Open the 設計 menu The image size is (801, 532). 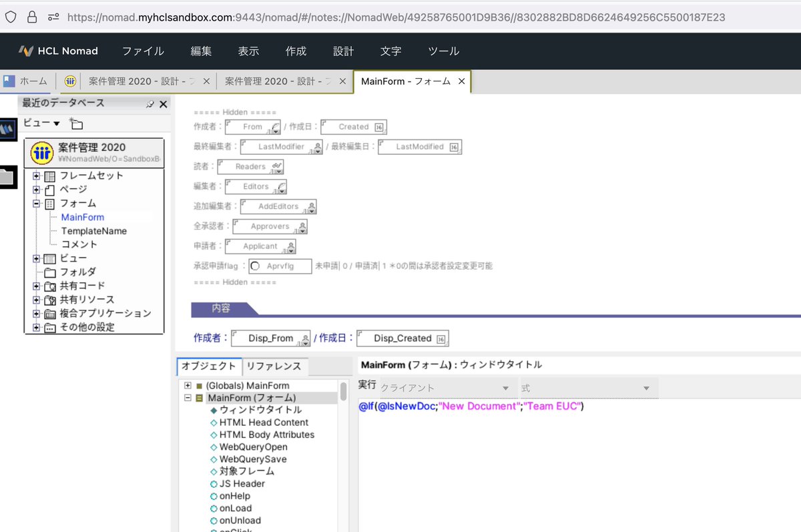pos(343,51)
